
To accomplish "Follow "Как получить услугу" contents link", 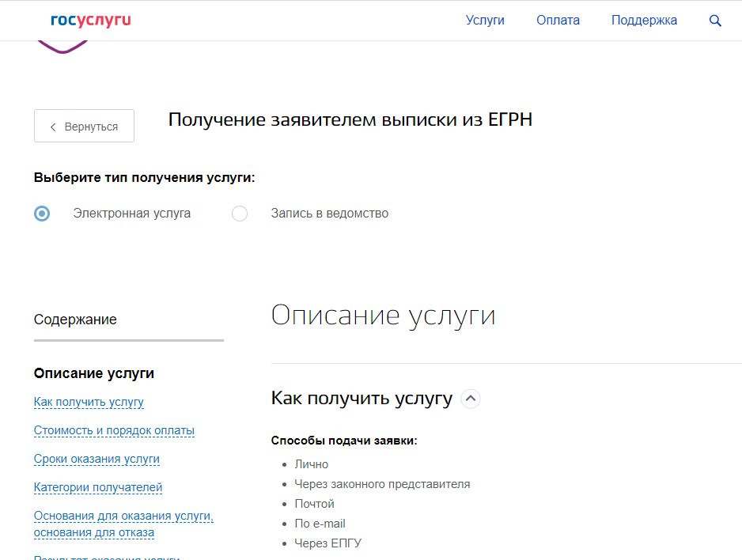I will (x=89, y=402).
